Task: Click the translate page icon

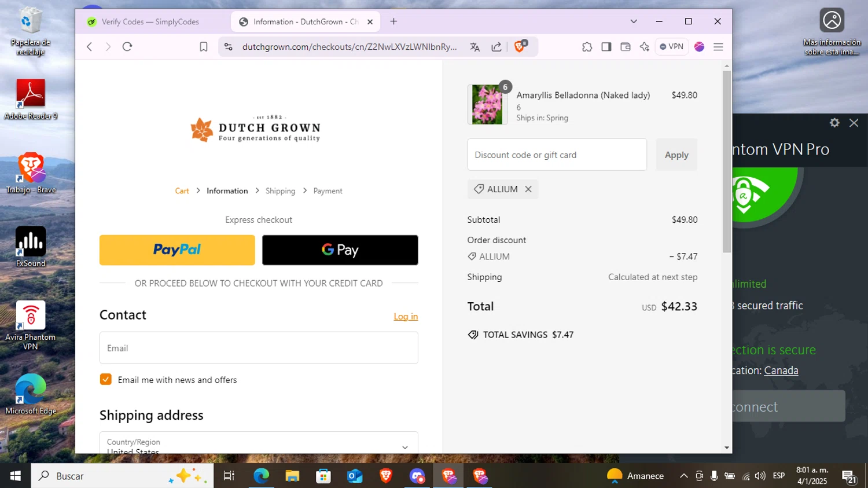Action: 475,47
